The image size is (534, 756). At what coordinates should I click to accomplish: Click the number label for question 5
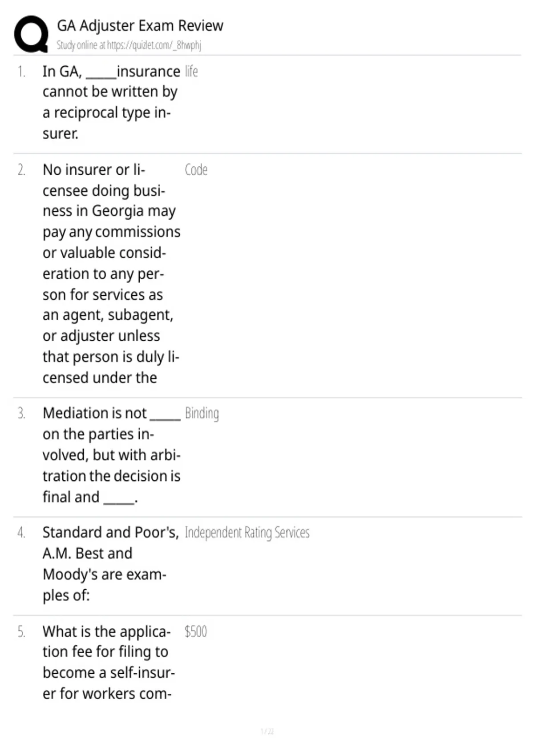coord(21,632)
